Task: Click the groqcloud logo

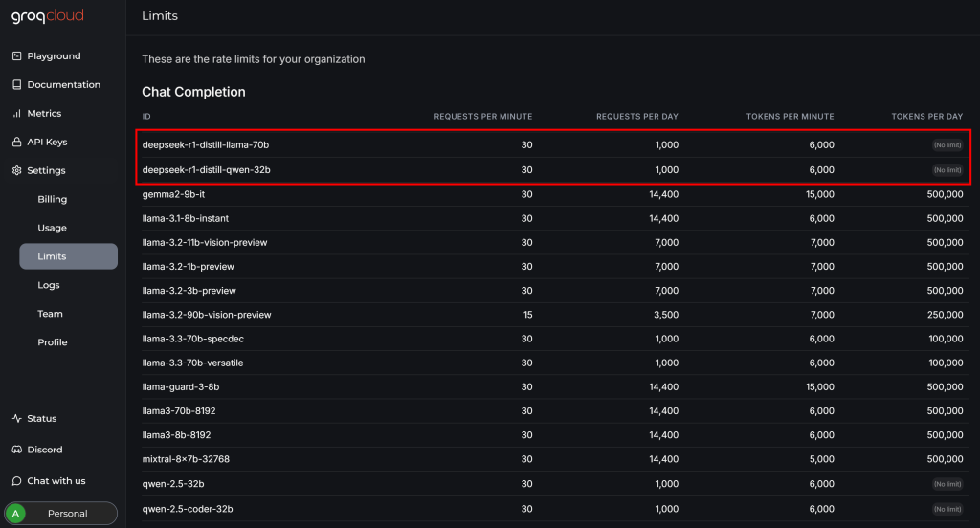Action: 48,16
